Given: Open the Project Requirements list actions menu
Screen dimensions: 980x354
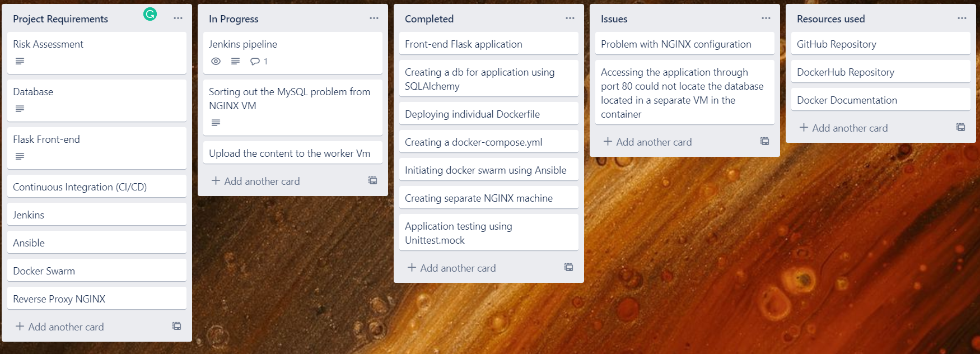Looking at the screenshot, I should click(x=178, y=18).
